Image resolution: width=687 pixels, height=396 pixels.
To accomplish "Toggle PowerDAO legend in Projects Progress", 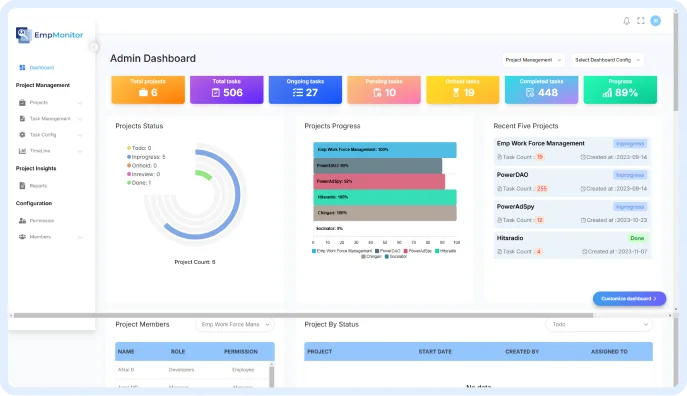I will coord(388,251).
